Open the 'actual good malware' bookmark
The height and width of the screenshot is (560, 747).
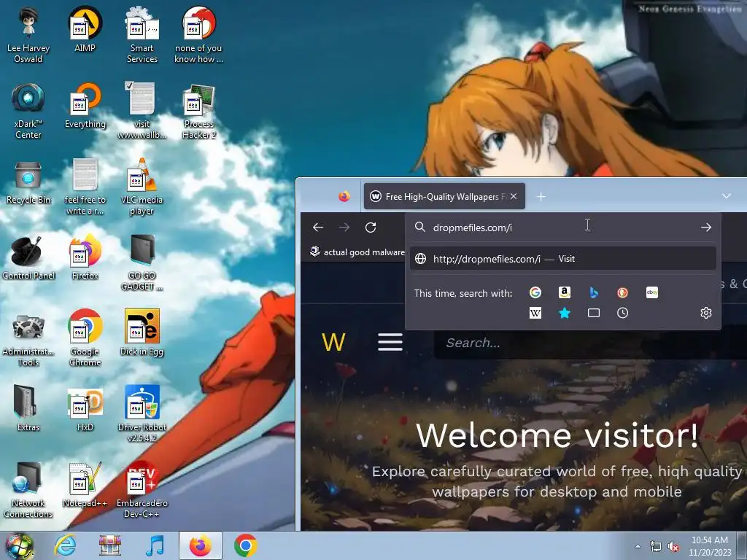(357, 252)
